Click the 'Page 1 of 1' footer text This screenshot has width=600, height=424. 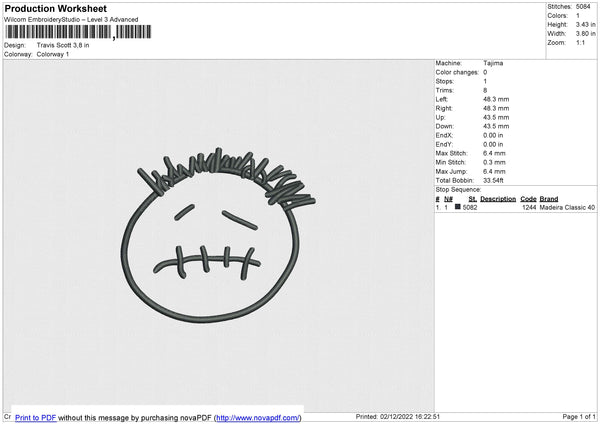579,416
